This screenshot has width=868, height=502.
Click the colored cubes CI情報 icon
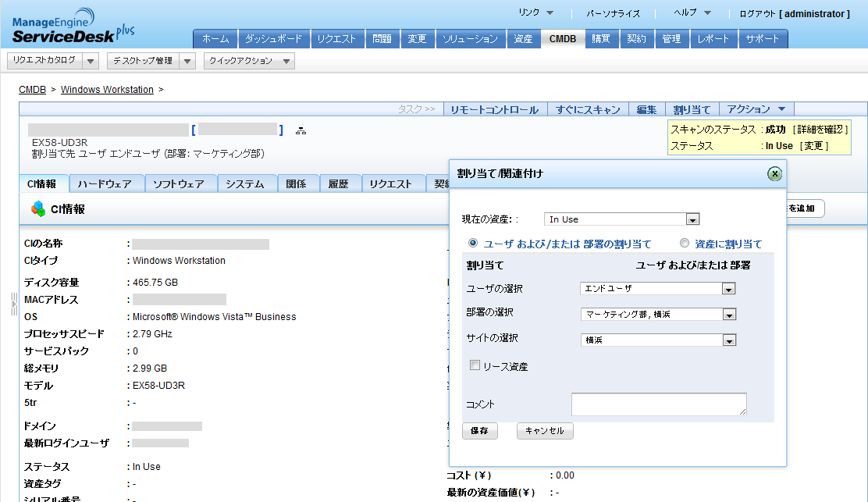click(x=38, y=208)
